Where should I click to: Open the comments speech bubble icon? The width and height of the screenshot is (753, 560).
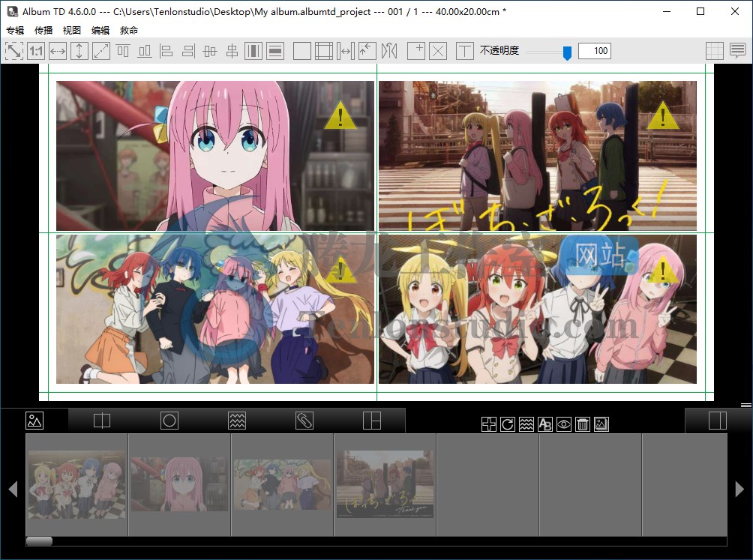tap(738, 50)
